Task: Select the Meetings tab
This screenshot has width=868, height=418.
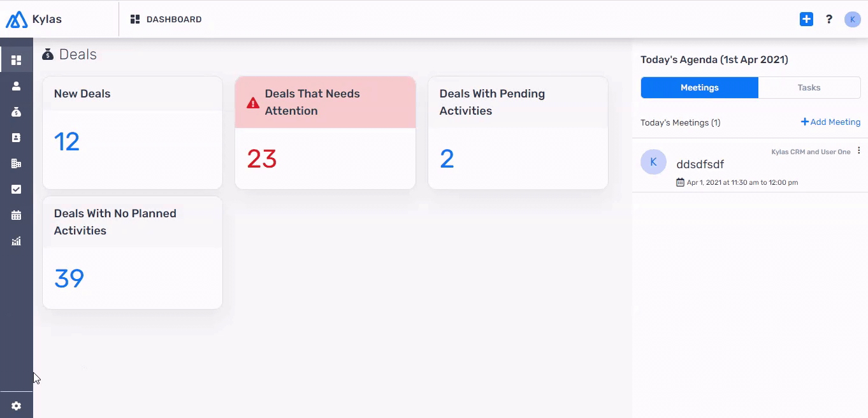Action: point(700,88)
